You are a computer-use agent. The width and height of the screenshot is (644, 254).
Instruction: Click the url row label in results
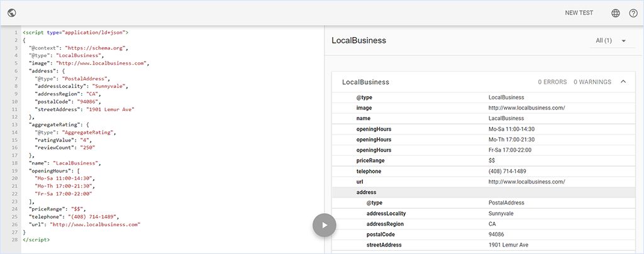click(360, 181)
